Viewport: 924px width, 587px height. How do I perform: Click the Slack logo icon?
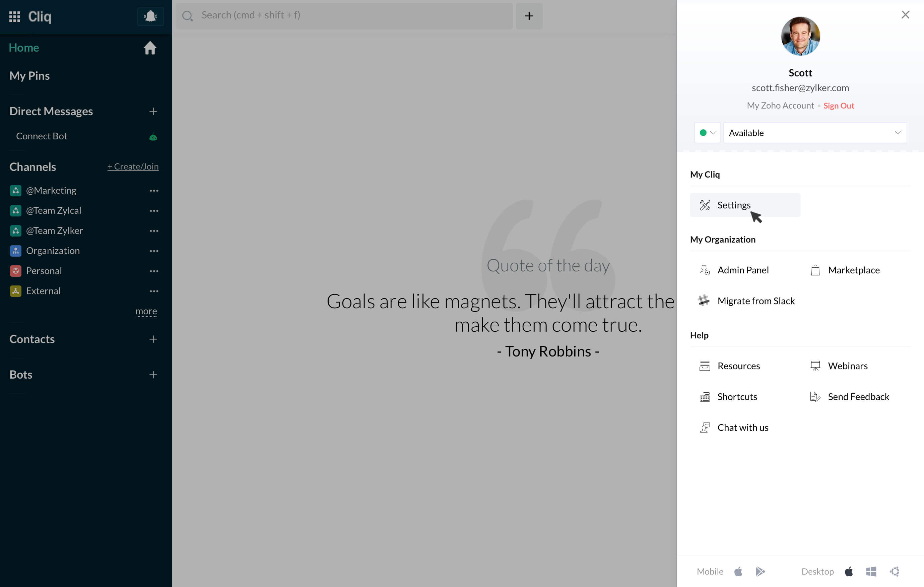[704, 301]
